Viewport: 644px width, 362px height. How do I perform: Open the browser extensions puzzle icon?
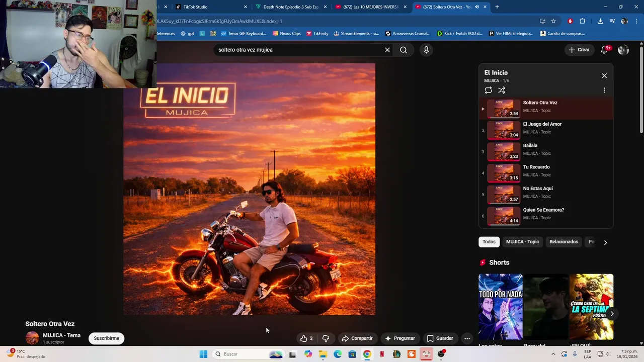pyautogui.click(x=583, y=21)
